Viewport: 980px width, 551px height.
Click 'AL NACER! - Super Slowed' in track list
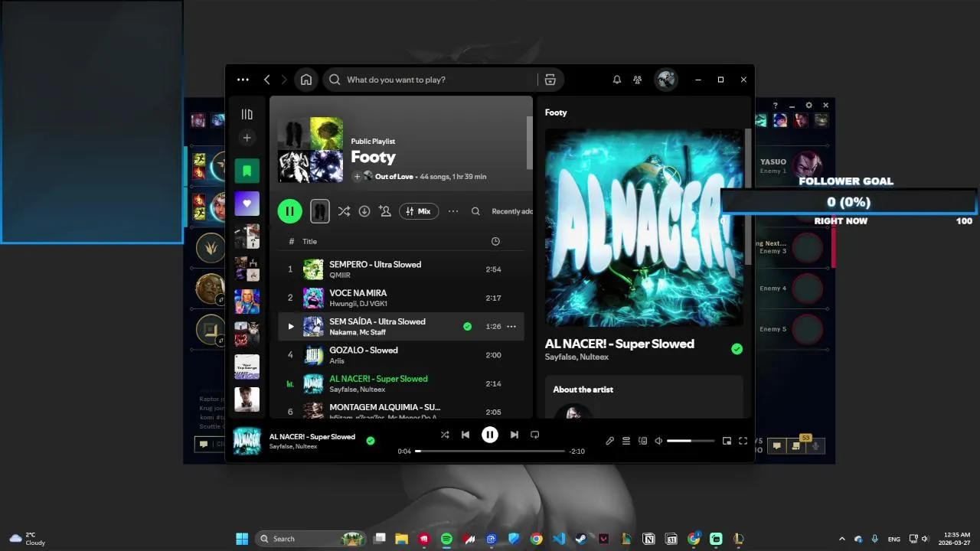378,379
